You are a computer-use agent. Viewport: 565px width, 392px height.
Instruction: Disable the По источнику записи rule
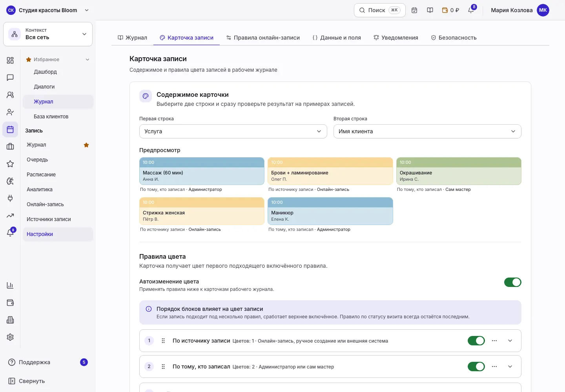tap(476, 341)
